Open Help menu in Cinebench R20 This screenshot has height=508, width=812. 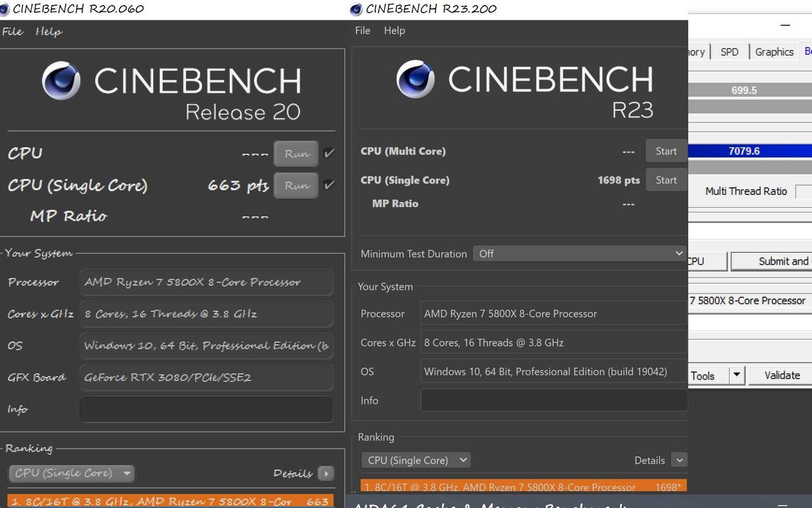pos(49,31)
